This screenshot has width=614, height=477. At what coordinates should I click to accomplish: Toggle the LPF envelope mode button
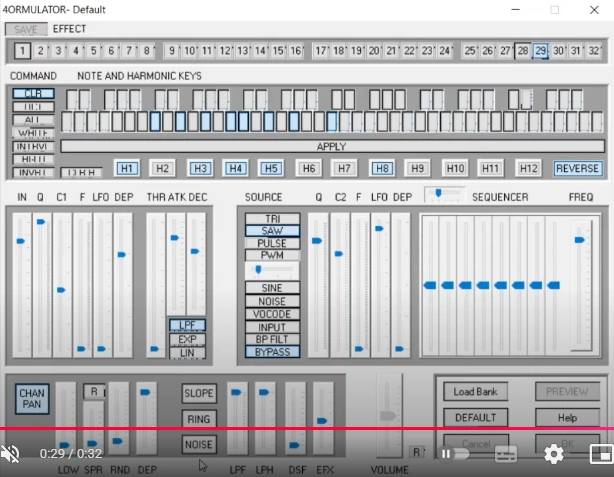click(187, 325)
